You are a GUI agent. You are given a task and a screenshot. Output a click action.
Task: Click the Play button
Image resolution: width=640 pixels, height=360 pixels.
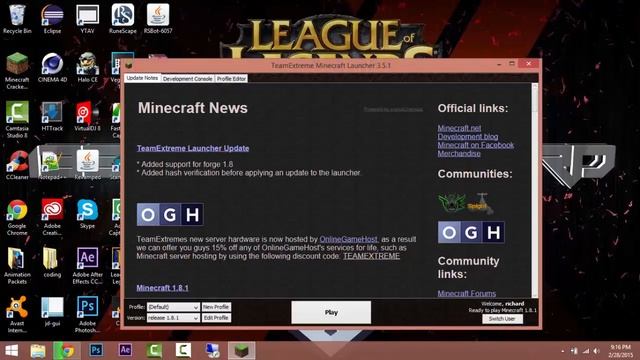click(x=331, y=312)
